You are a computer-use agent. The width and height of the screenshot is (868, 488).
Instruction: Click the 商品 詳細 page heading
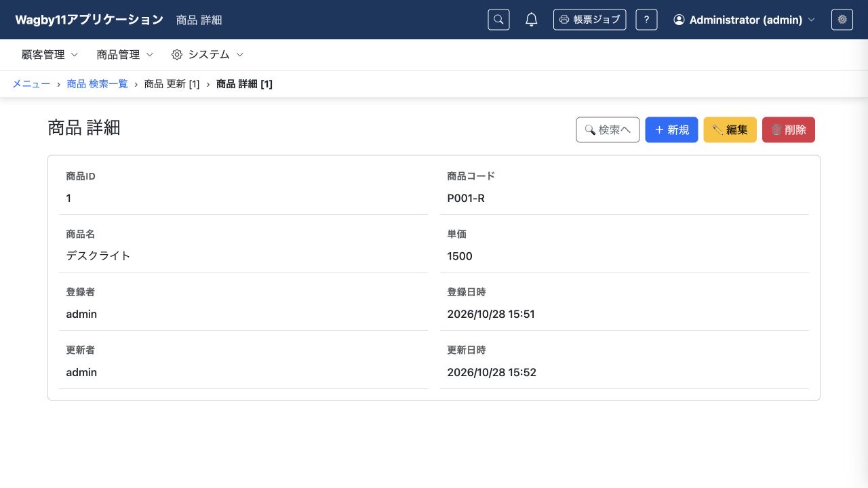84,127
